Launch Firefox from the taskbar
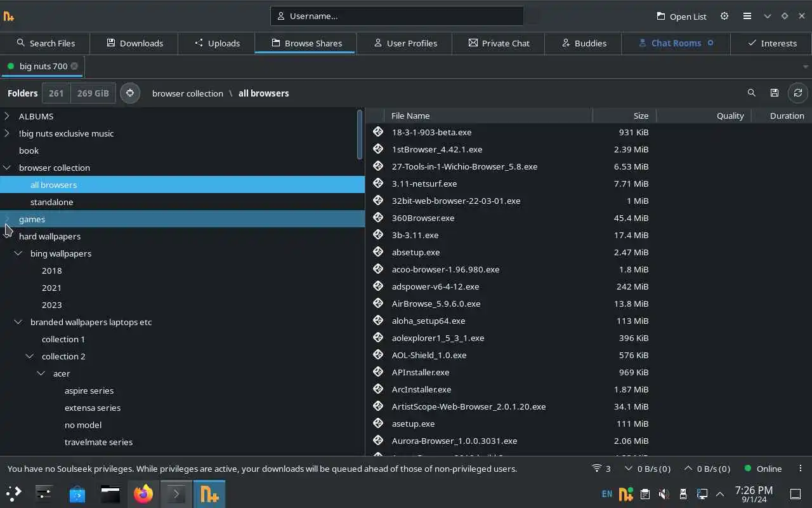This screenshot has width=812, height=508. coord(143,493)
